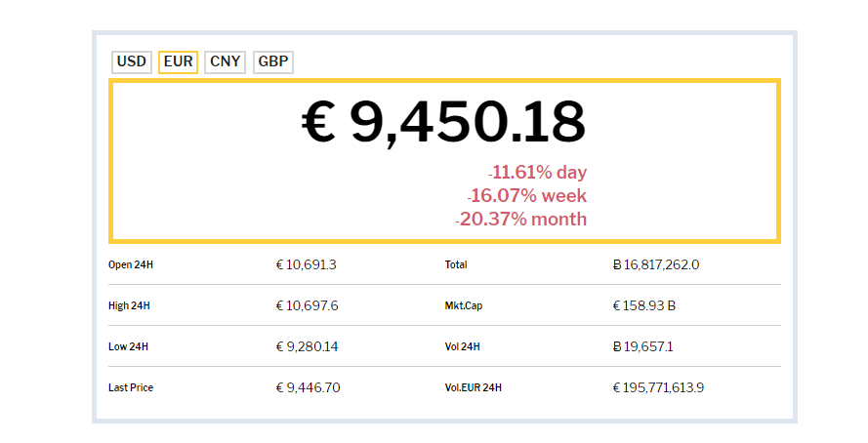This screenshot has height=443, width=868.
Task: Switch to the USD currency tab
Action: click(x=132, y=62)
